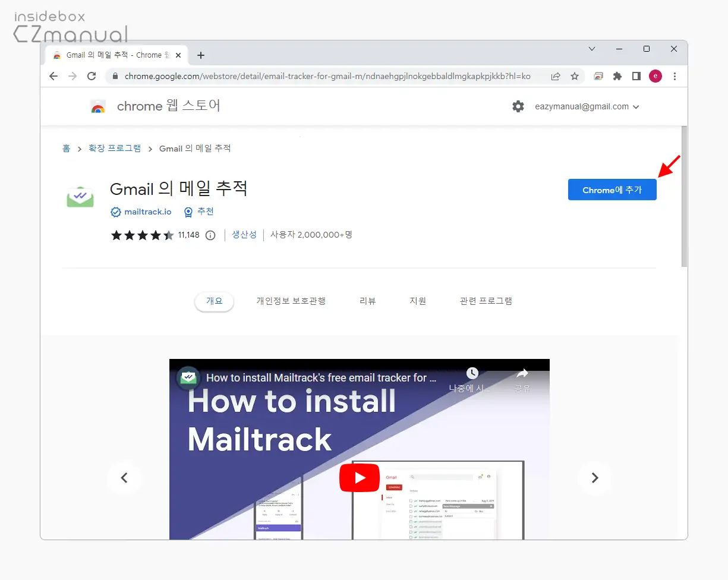Switch to 관련 프로그램 tab
This screenshot has height=580, width=728.
pyautogui.click(x=486, y=301)
